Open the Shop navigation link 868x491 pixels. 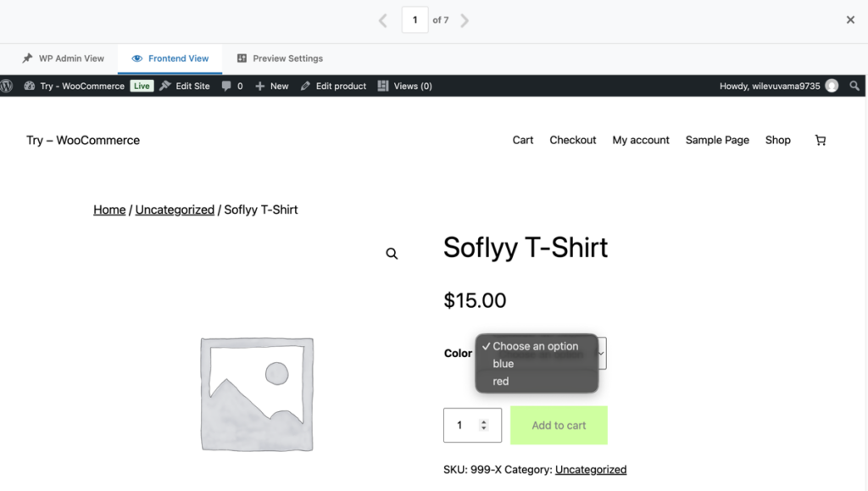(778, 140)
